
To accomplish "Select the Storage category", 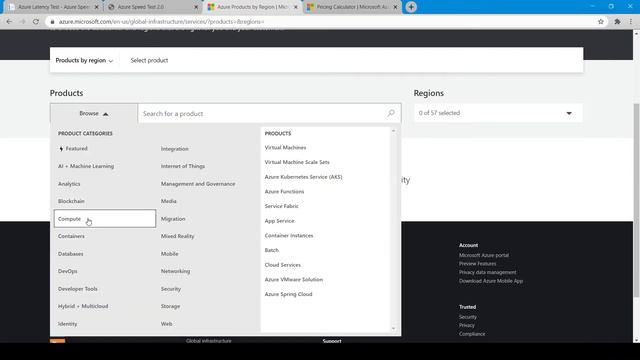I will 170,306.
